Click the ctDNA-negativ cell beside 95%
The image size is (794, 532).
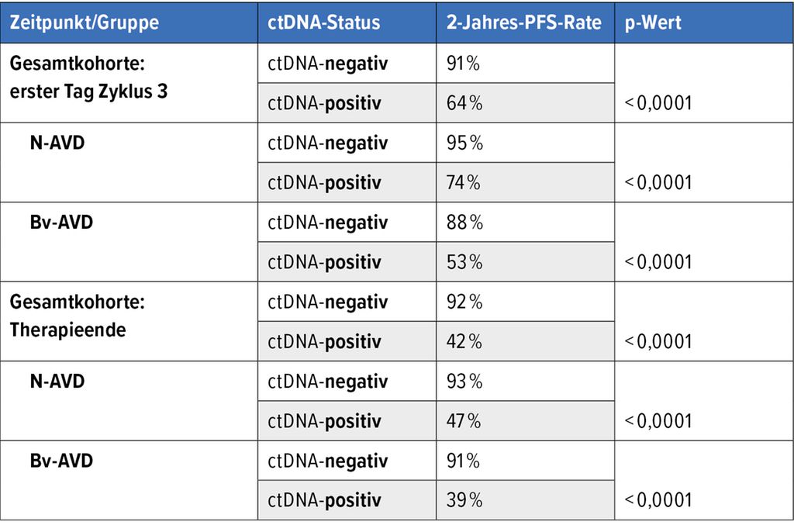point(327,143)
